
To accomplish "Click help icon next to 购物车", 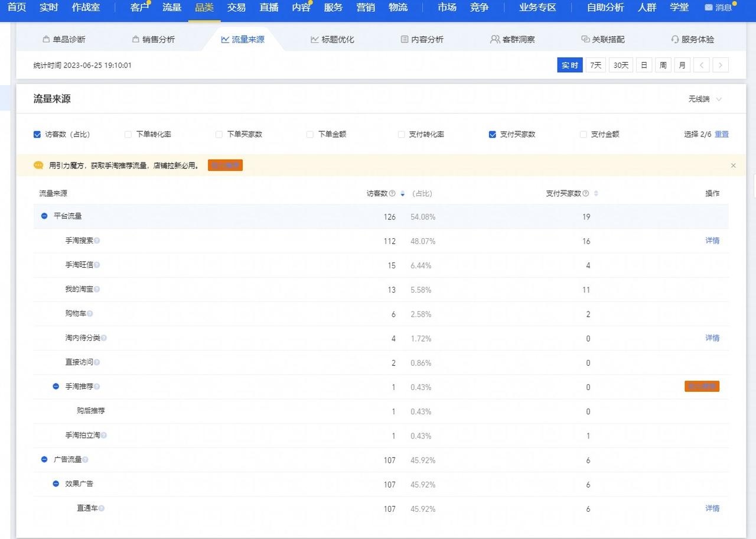I will pos(90,313).
